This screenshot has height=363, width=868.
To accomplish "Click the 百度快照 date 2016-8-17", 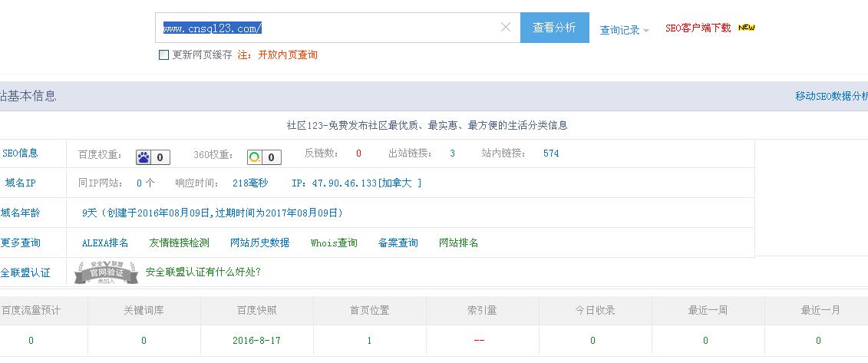I will [x=256, y=341].
